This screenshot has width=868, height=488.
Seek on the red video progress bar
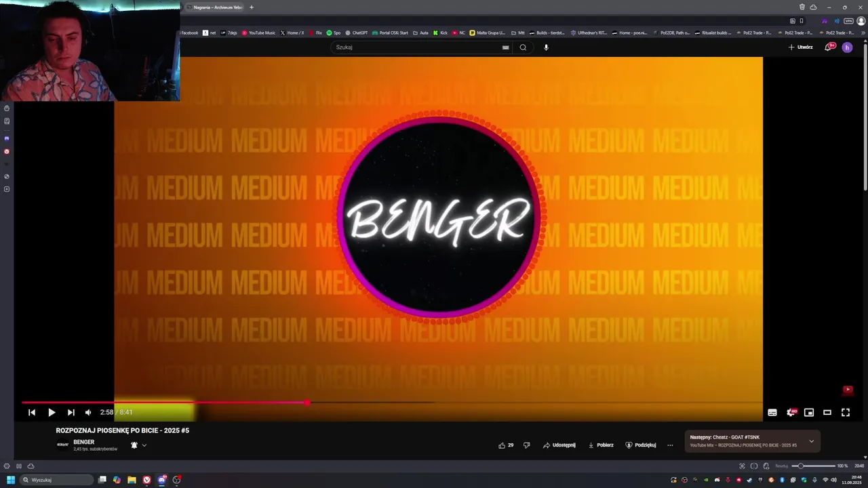[164, 403]
